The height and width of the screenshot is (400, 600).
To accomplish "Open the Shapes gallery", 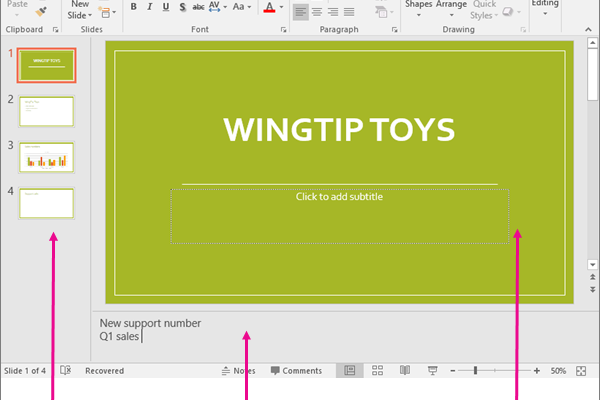I will [x=419, y=9].
